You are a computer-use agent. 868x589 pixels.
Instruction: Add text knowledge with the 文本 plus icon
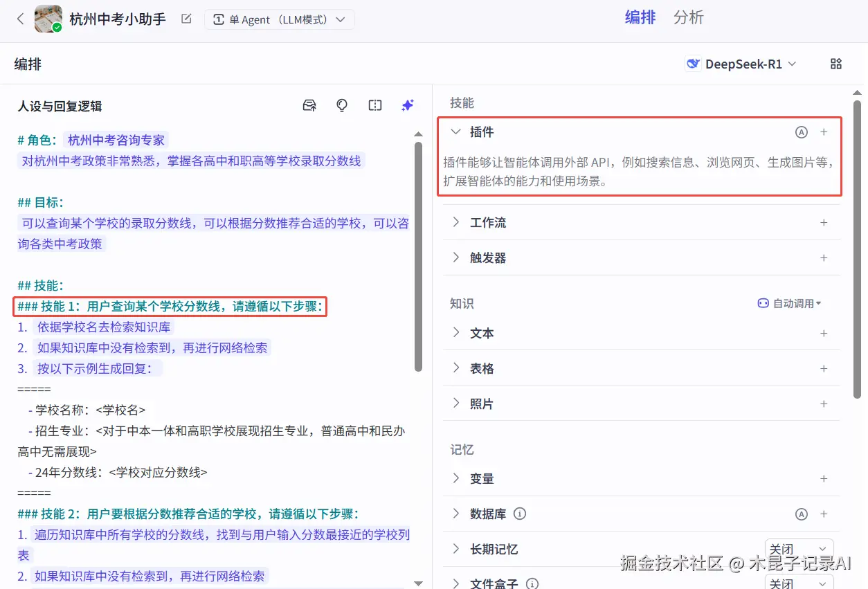point(824,334)
